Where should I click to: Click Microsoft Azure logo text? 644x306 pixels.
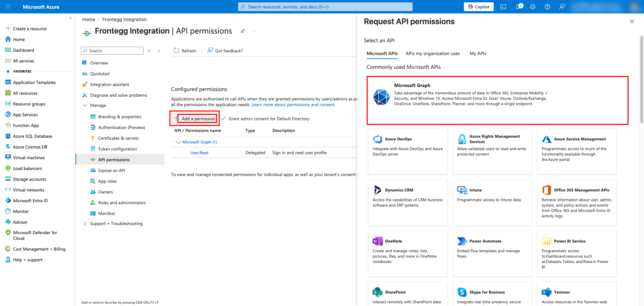[41, 7]
